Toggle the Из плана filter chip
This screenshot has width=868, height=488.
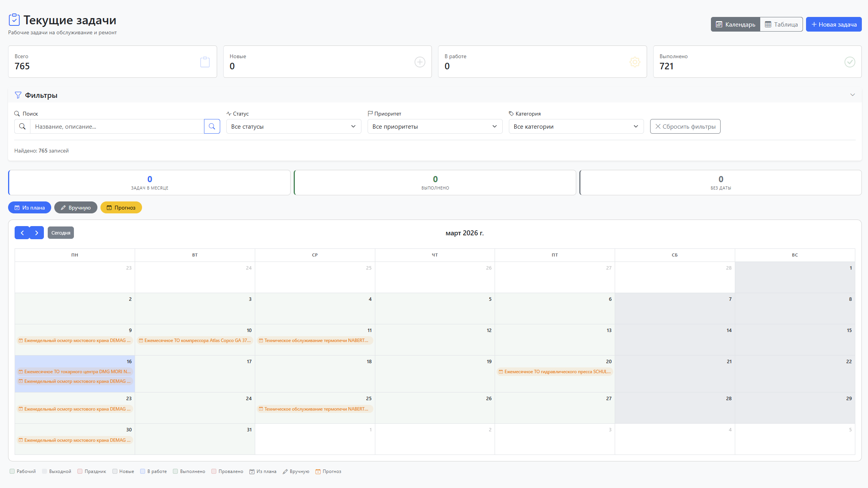(30, 208)
